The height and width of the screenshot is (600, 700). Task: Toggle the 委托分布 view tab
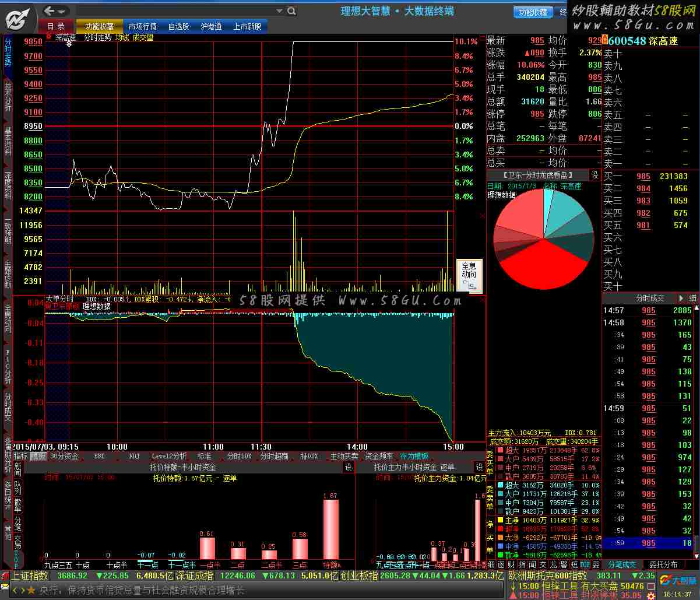[x=663, y=564]
